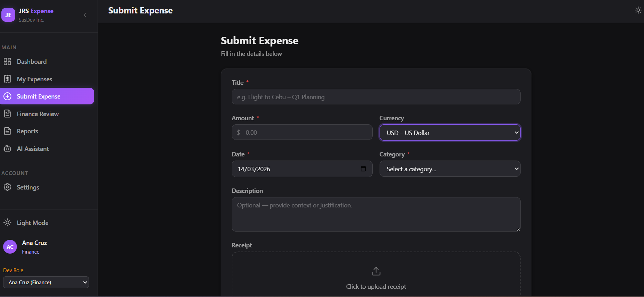Click the Fill in the details below subtitle
Screen dimensions: 644x297
click(251, 54)
